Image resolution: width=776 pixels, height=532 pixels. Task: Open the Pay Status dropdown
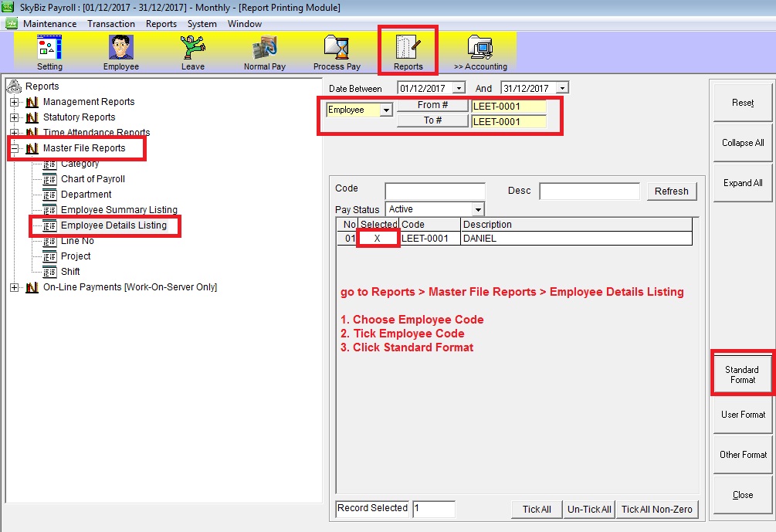(478, 210)
